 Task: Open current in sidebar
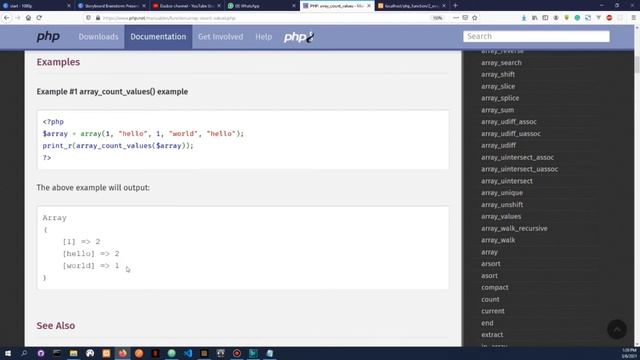click(x=493, y=311)
